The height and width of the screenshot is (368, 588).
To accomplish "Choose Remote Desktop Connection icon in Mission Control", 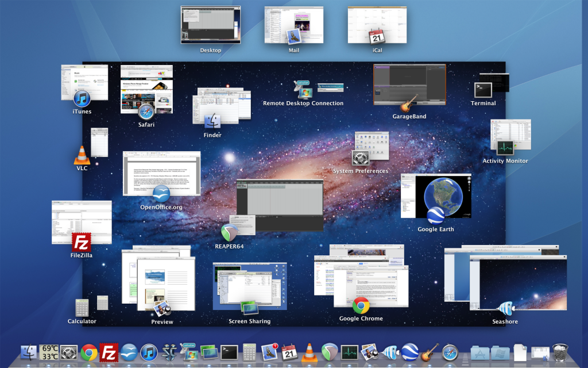I will pos(303,89).
